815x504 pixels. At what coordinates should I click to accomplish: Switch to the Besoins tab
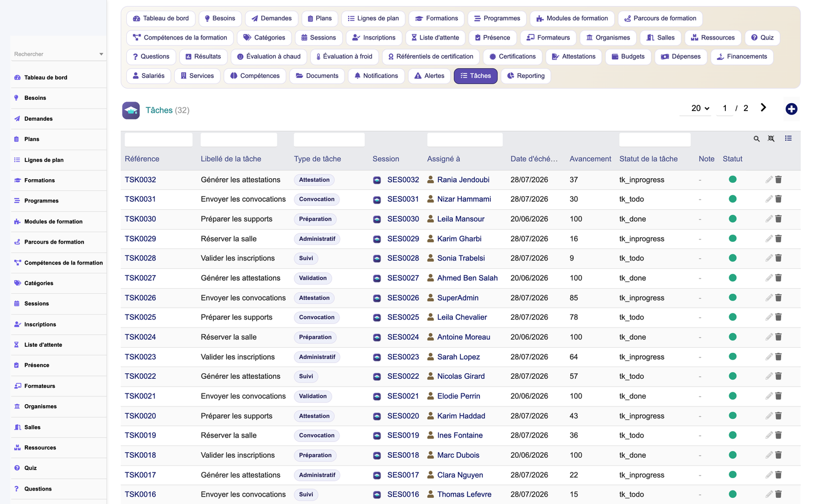pos(220,19)
